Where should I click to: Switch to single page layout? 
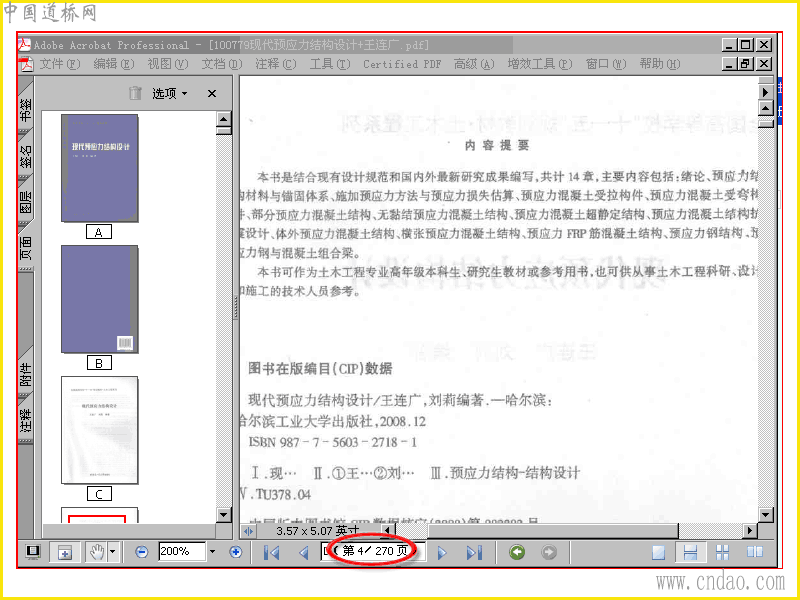tap(659, 553)
